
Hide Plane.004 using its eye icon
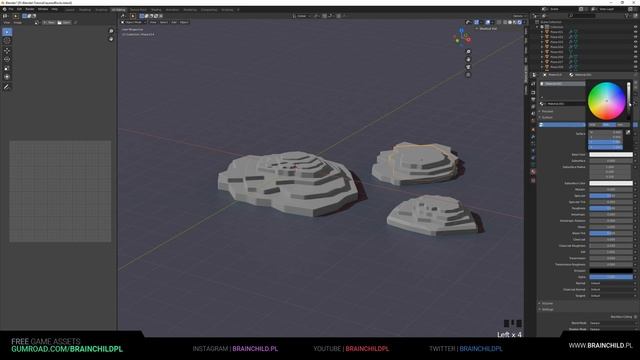[x=636, y=47]
